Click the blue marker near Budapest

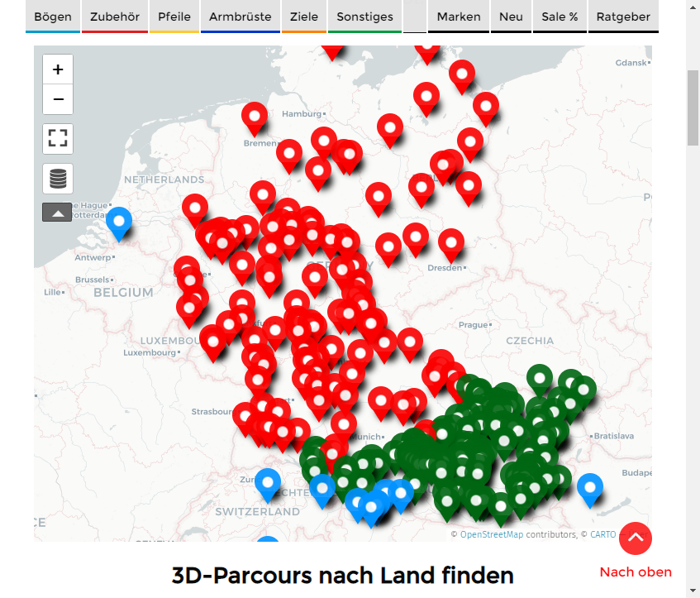click(589, 487)
